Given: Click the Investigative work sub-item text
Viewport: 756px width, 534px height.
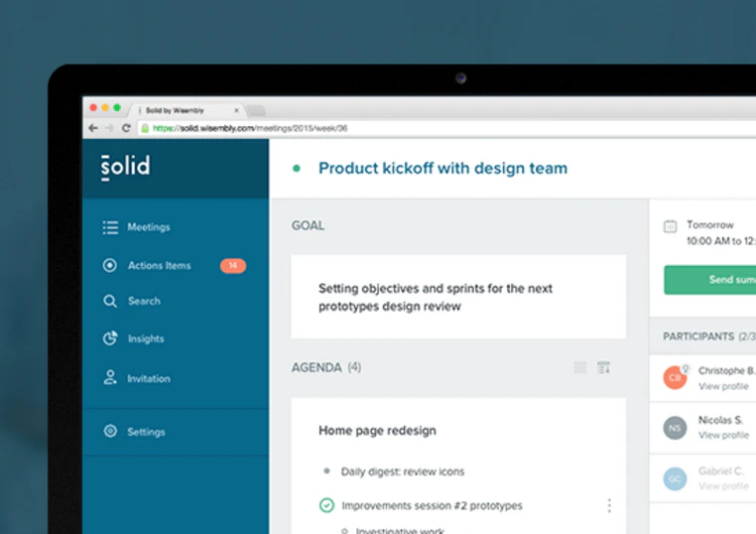Looking at the screenshot, I should pos(400,531).
